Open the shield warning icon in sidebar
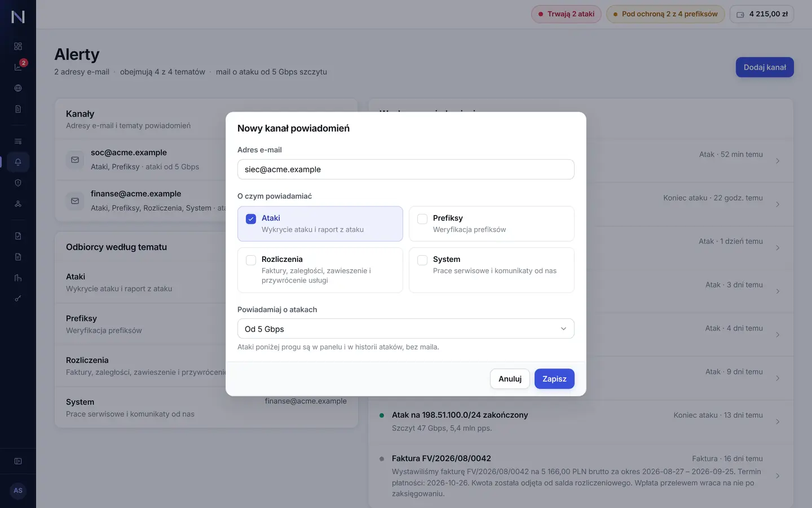The width and height of the screenshot is (812, 508). pyautogui.click(x=18, y=183)
